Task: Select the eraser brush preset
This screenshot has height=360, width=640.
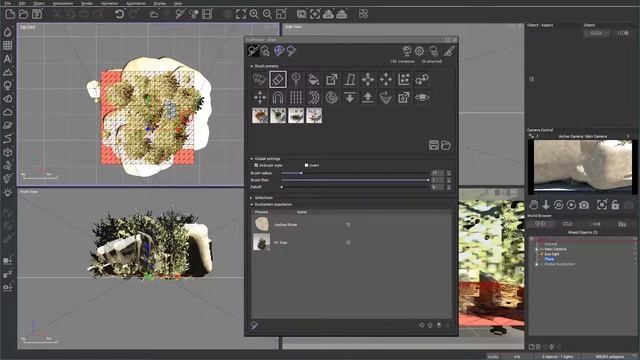Action: click(278, 79)
